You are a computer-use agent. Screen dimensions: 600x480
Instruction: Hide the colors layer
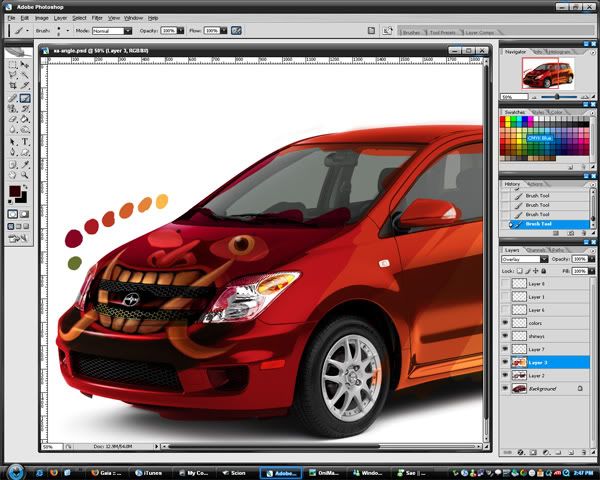coord(505,323)
